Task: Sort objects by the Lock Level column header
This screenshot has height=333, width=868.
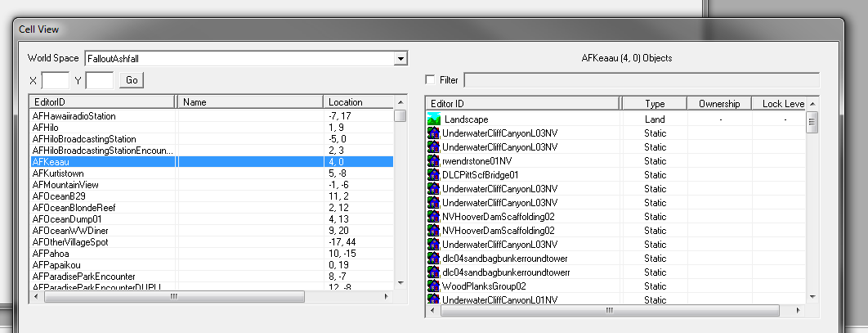Action: [780, 104]
